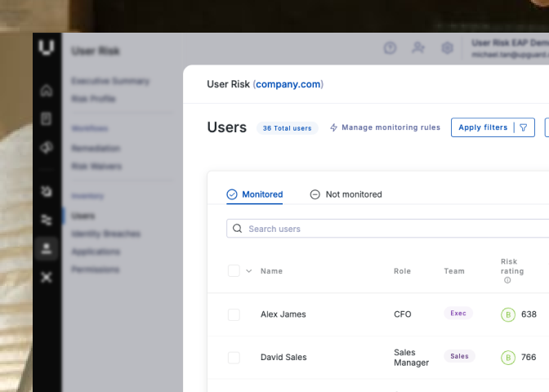Open the Alex James user row
The image size is (549, 392).
tap(378, 314)
